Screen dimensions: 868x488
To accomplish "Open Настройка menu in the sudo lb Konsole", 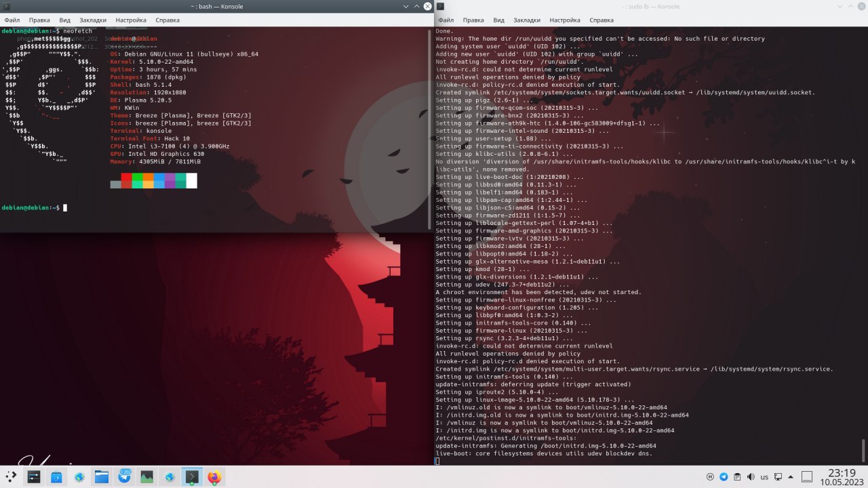I will click(x=565, y=20).
